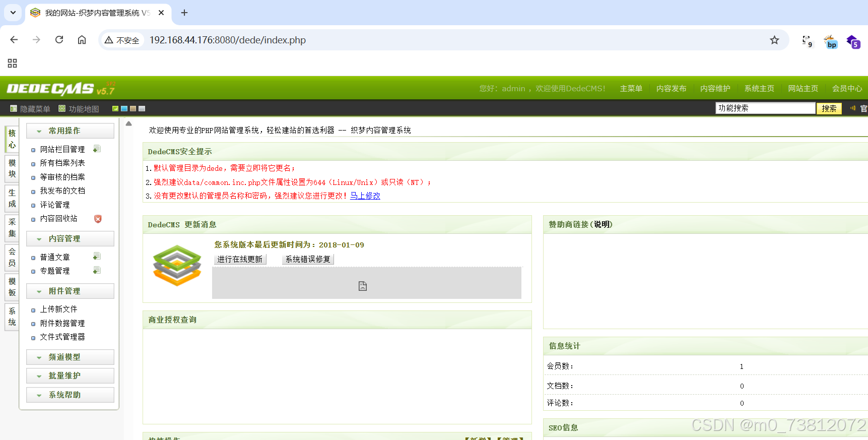Switch to the 系统 side tab
The width and height of the screenshot is (868, 440).
[x=12, y=317]
